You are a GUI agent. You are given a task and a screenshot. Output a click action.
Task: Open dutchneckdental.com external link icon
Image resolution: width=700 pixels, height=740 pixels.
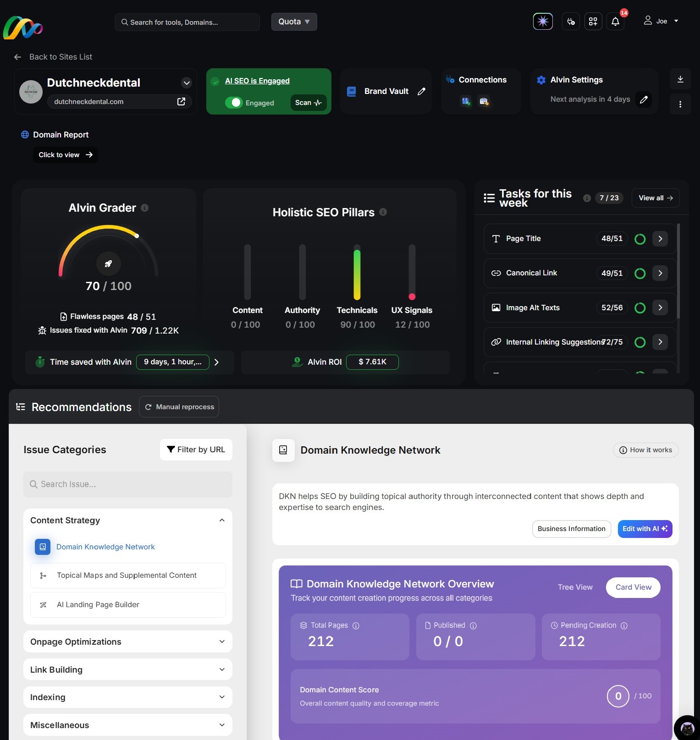click(x=181, y=101)
